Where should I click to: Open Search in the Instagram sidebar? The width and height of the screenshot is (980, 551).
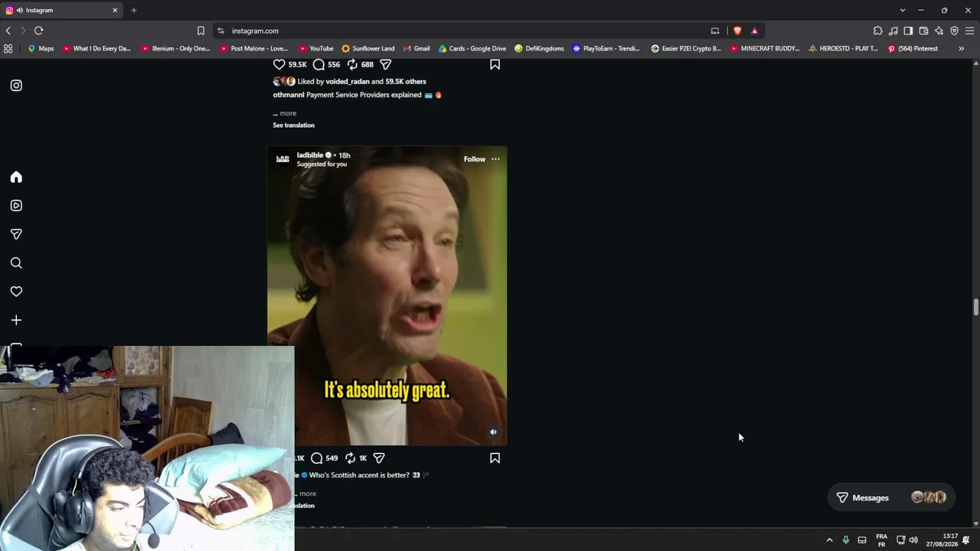(16, 262)
